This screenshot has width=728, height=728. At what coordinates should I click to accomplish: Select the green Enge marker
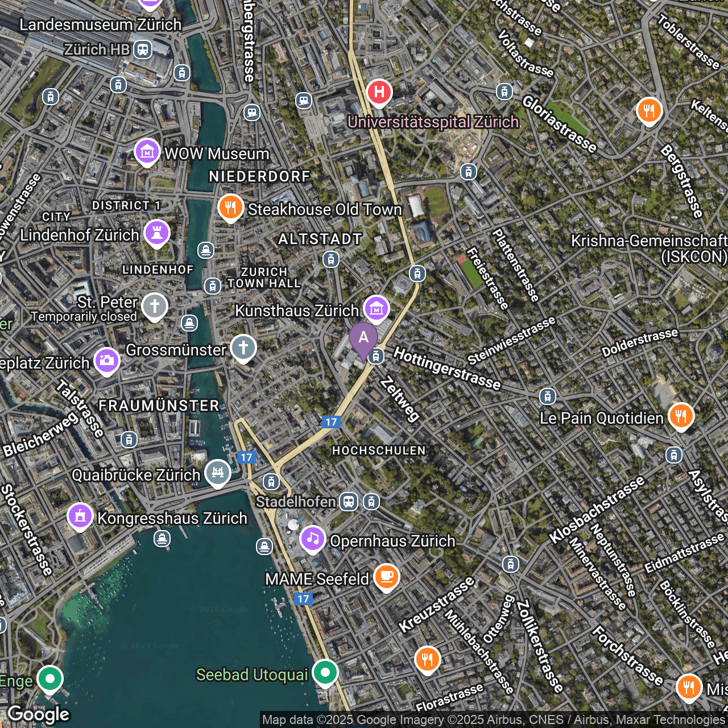coord(49,679)
